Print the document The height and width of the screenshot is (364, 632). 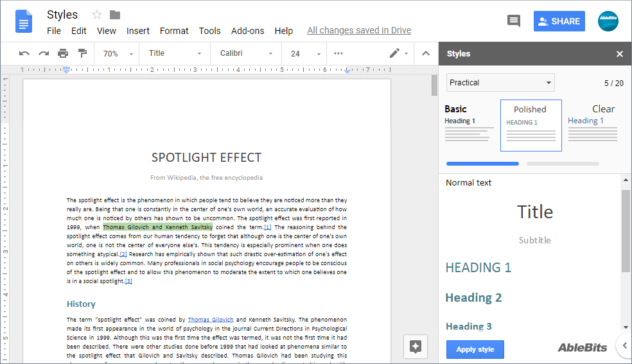pos(63,53)
